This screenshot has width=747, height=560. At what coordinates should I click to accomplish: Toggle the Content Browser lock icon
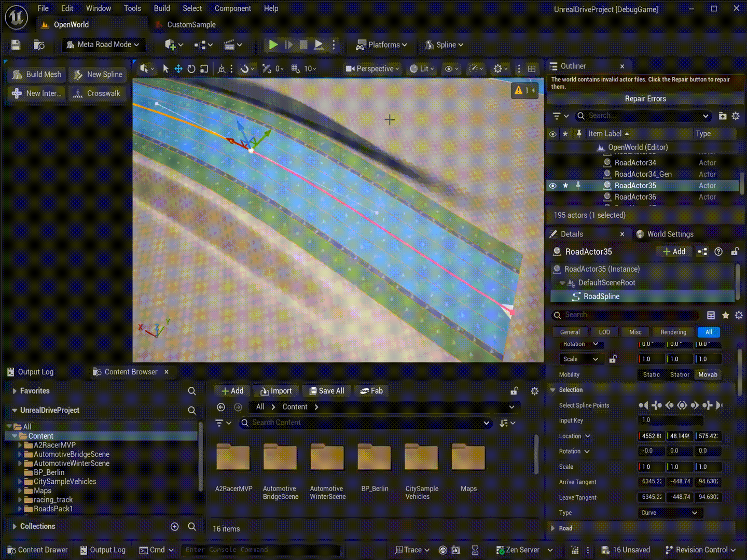tap(514, 391)
